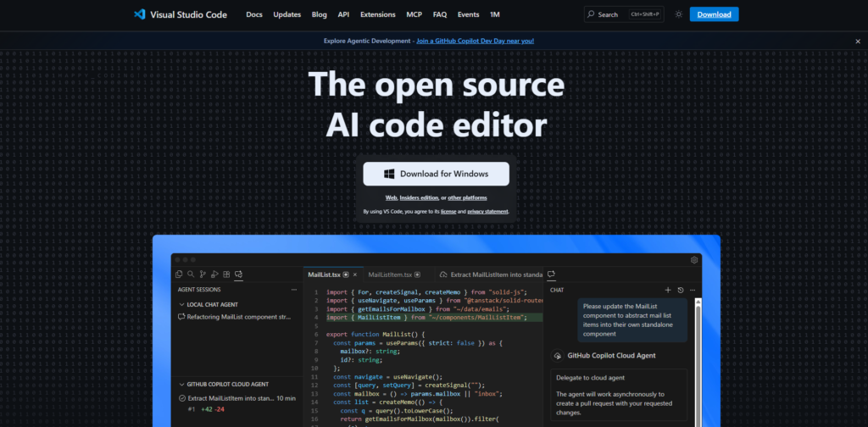The image size is (868, 427).
Task: Collapse the GitHub Copilot Cloud Agent section
Action: point(181,384)
